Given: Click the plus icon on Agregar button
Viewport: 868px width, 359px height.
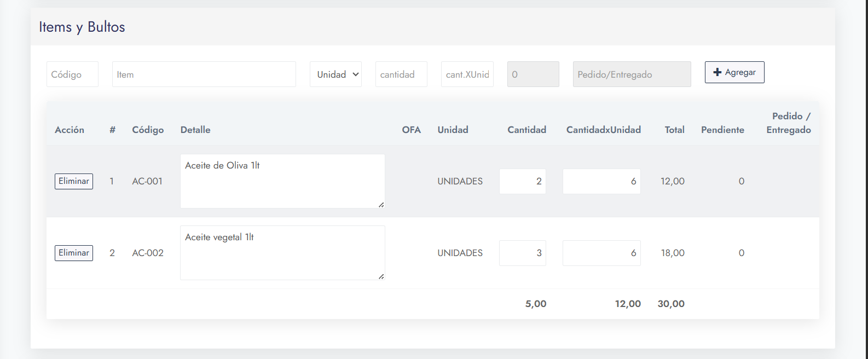Looking at the screenshot, I should [x=717, y=72].
